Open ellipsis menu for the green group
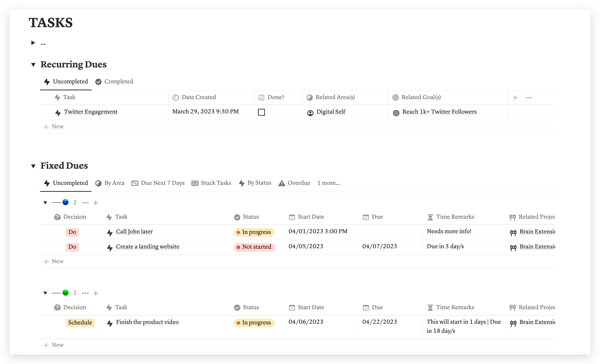The height and width of the screenshot is (364, 600). tap(85, 293)
